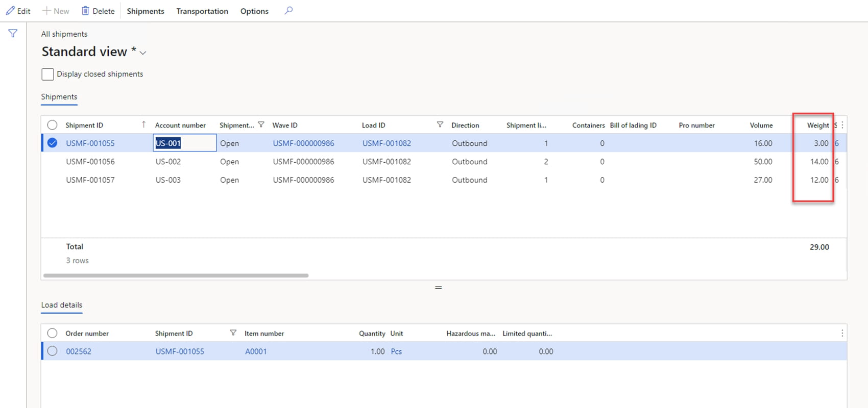Open the filter pane funnel icon
This screenshot has height=408, width=868.
click(13, 34)
